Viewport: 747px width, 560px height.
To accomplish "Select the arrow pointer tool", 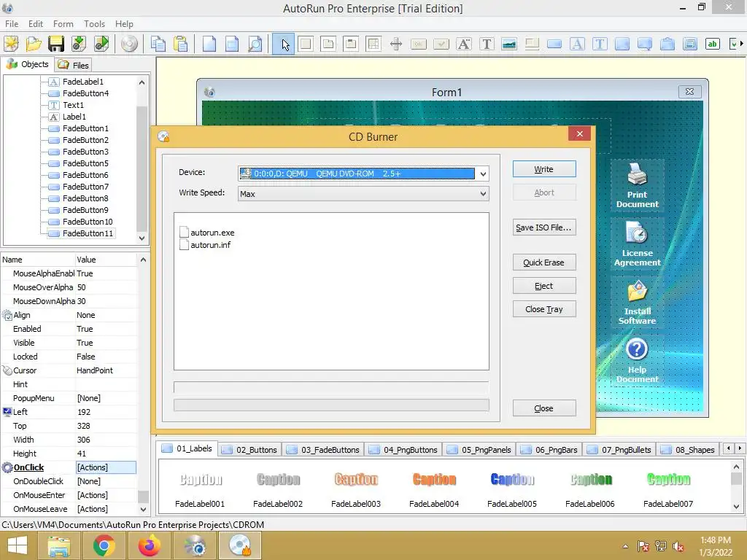I will point(284,44).
